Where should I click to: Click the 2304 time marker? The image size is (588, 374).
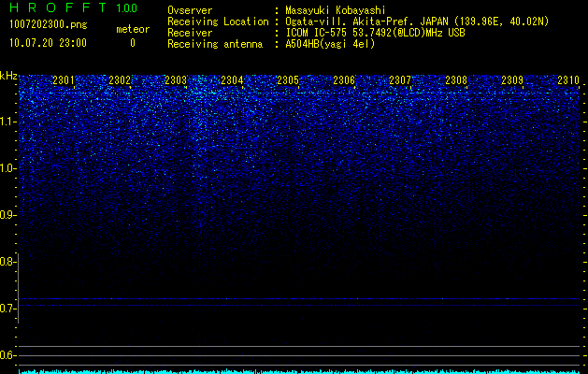(x=232, y=79)
